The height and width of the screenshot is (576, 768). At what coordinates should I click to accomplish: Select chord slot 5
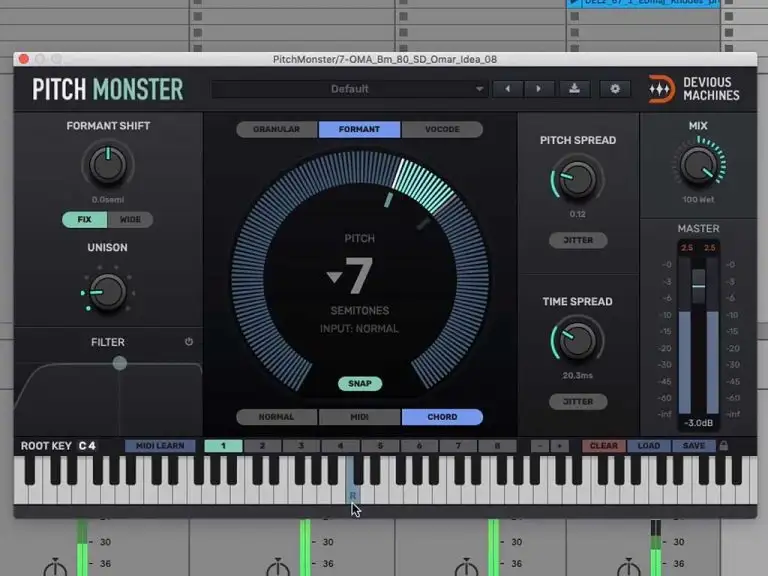click(x=380, y=446)
